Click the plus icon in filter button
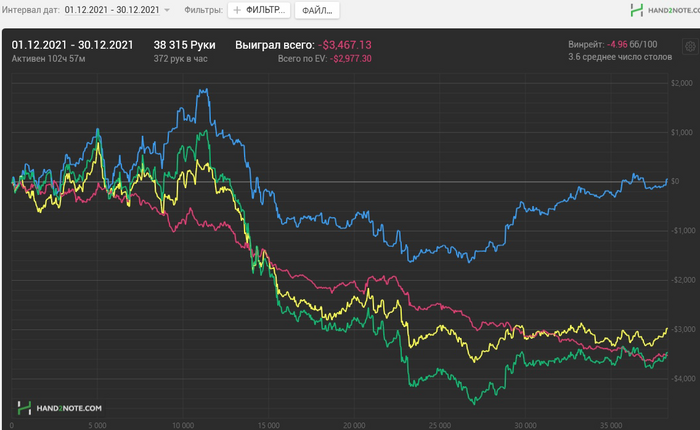This screenshot has height=430, width=700. tap(237, 10)
